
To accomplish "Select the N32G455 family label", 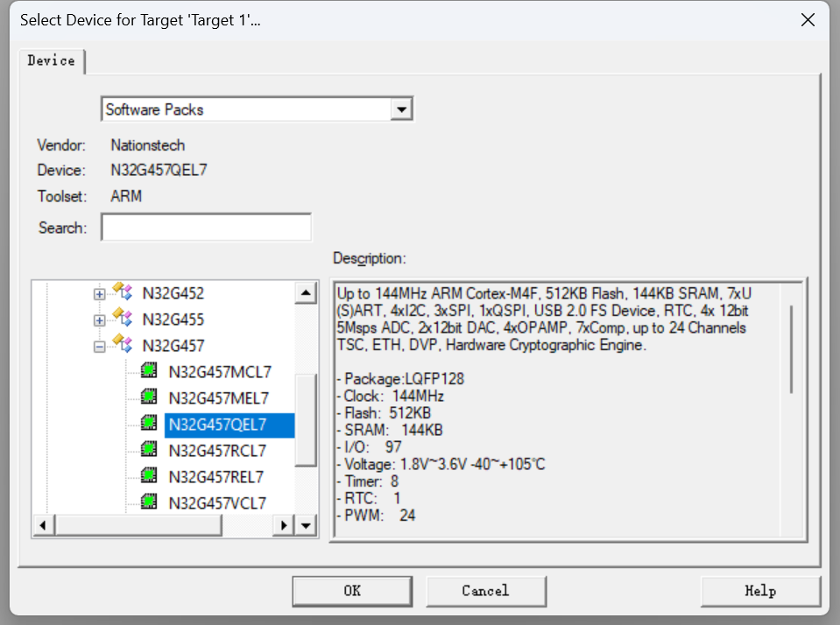I will click(173, 320).
